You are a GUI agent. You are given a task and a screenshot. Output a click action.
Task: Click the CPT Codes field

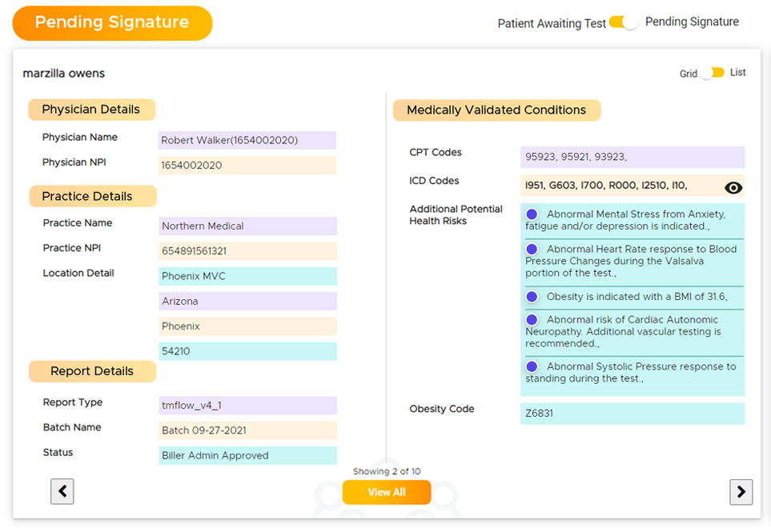632,157
